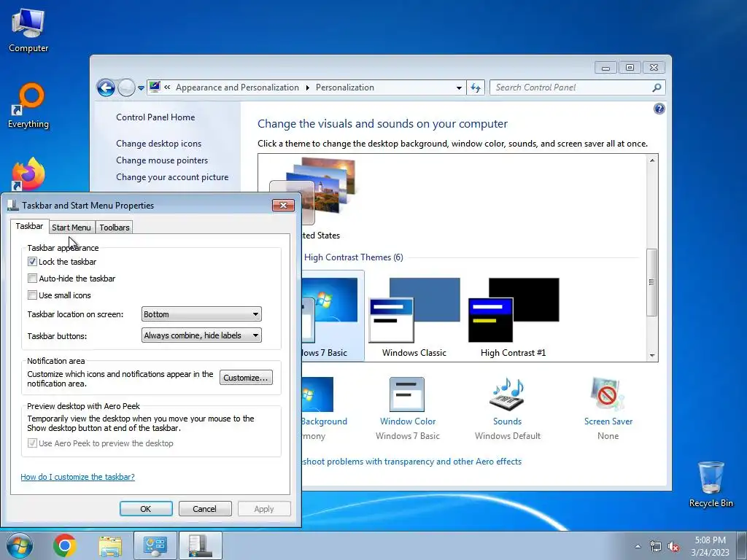Enable Use small icons
Viewport: 747px width, 560px height.
(x=32, y=295)
